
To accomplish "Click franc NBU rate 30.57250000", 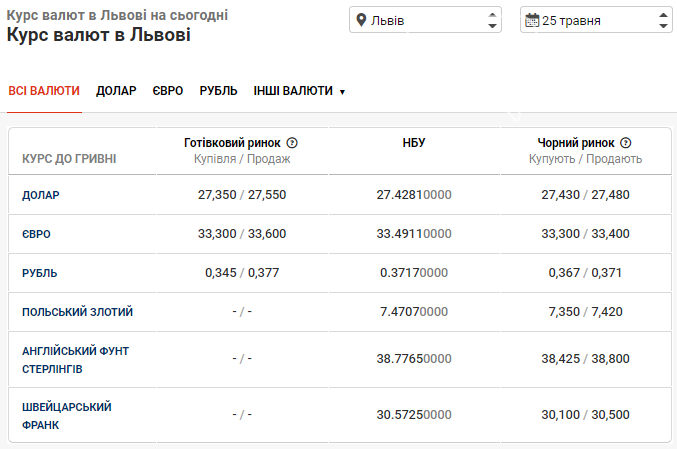I will (x=414, y=414).
